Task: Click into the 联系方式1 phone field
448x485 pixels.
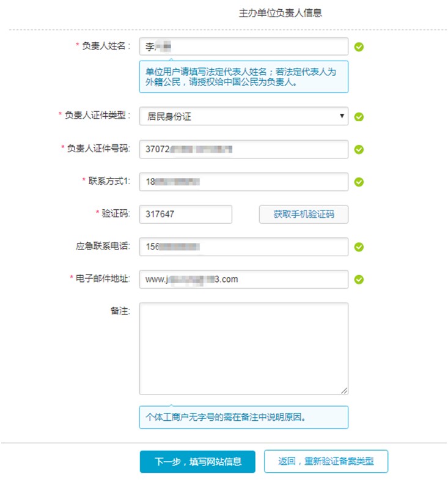Action: [244, 182]
